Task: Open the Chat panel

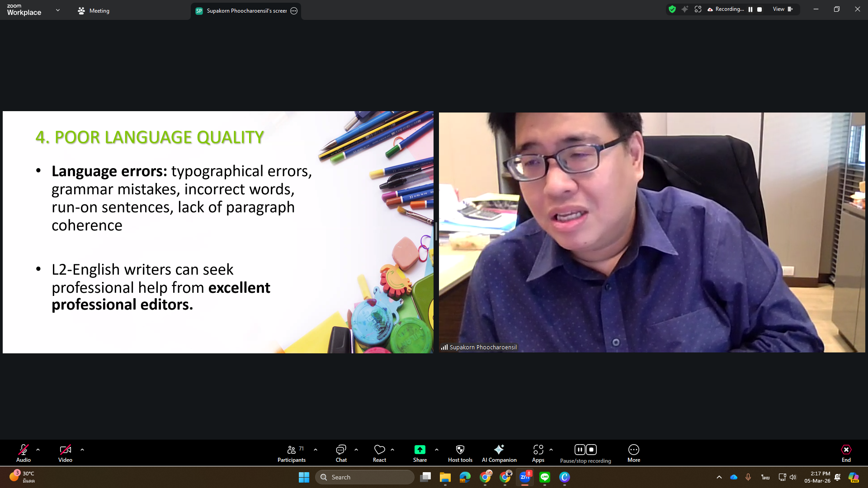Action: [341, 453]
